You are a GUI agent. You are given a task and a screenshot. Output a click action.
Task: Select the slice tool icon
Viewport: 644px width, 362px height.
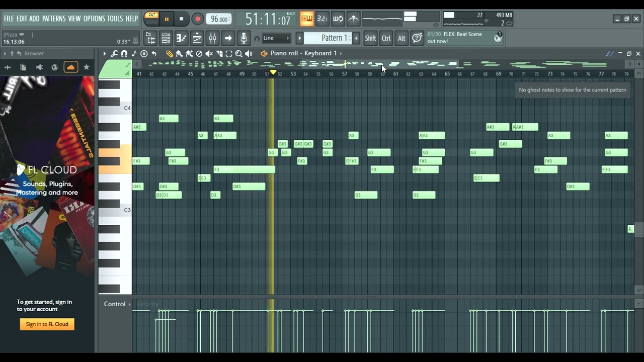(x=219, y=53)
